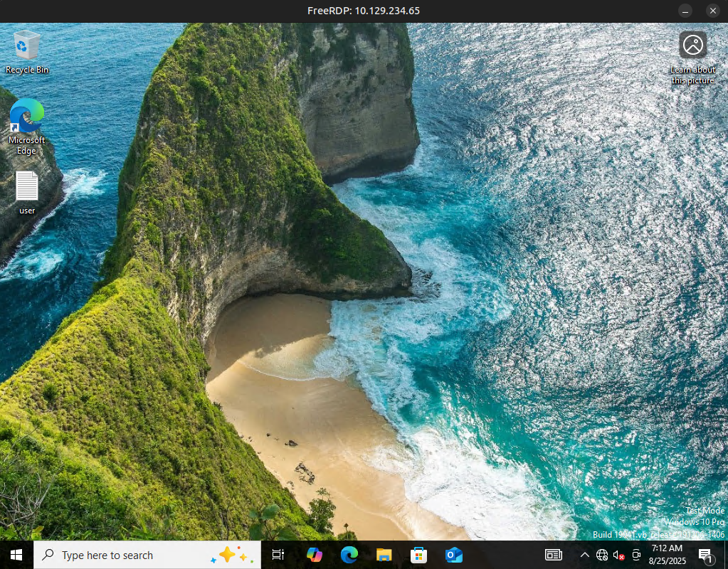Select the user text file on desktop
The width and height of the screenshot is (728, 569).
(x=27, y=190)
